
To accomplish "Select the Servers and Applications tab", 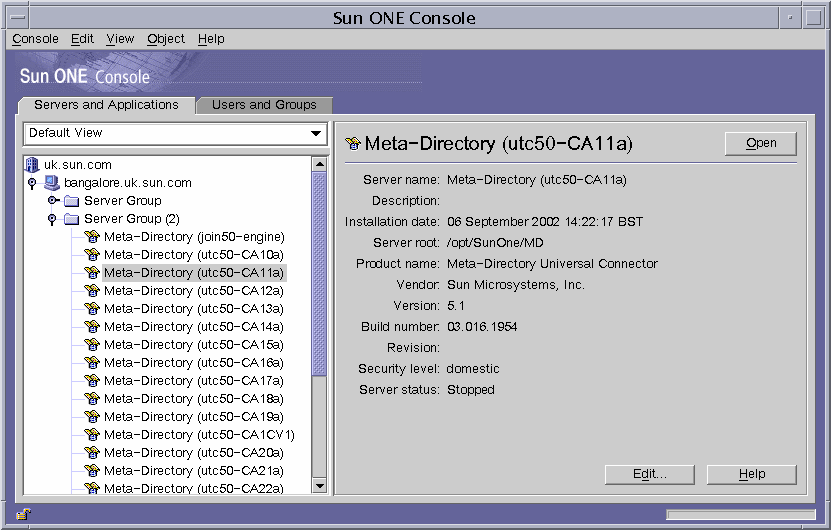I will (107, 105).
